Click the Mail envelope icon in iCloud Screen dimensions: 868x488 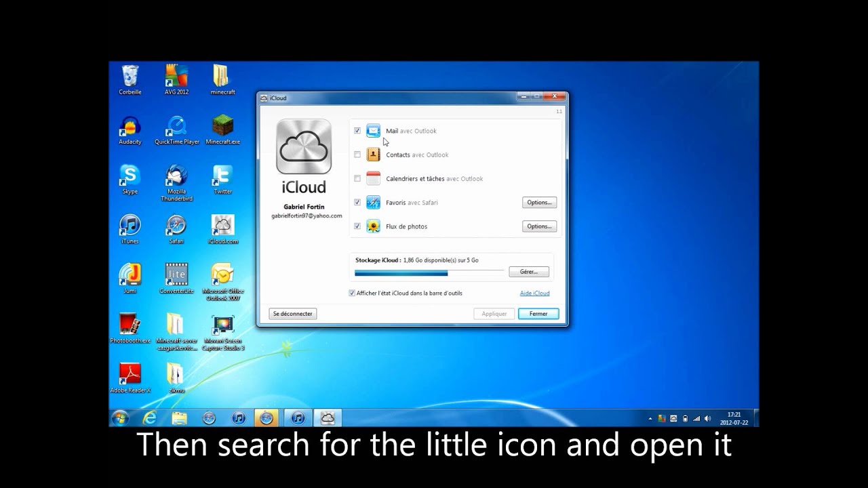click(374, 131)
